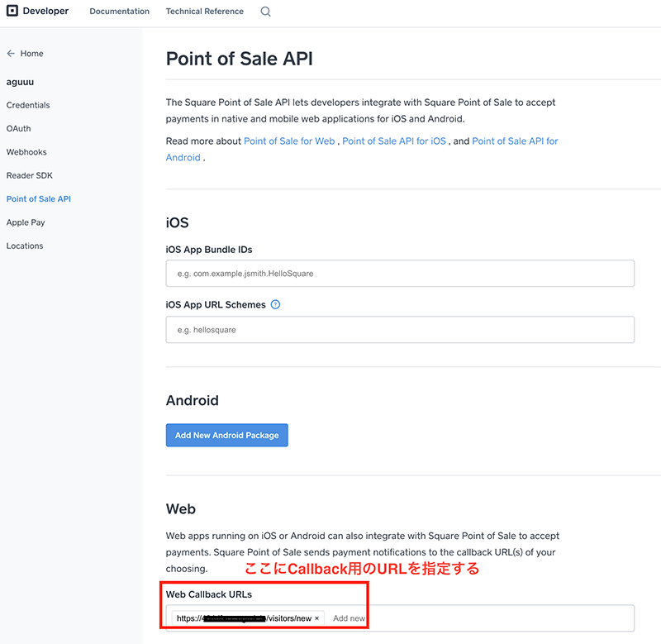Screen dimensions: 661x644
Task: Focus the iOS App URL Schemes field
Action: tap(400, 330)
